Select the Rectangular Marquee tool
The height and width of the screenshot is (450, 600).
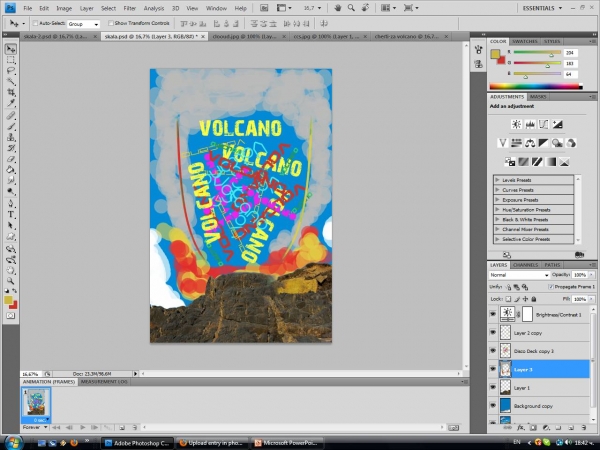coord(11,60)
